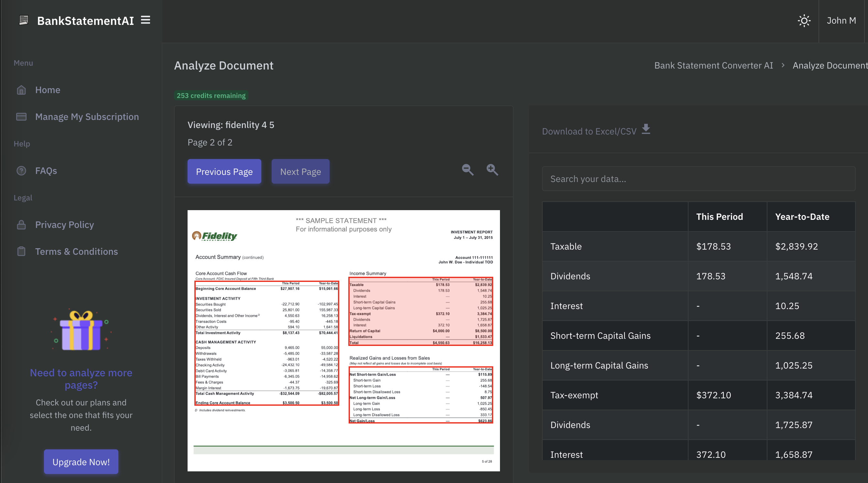Open Manage My Subscription
Viewport: 868px width, 483px height.
point(87,116)
